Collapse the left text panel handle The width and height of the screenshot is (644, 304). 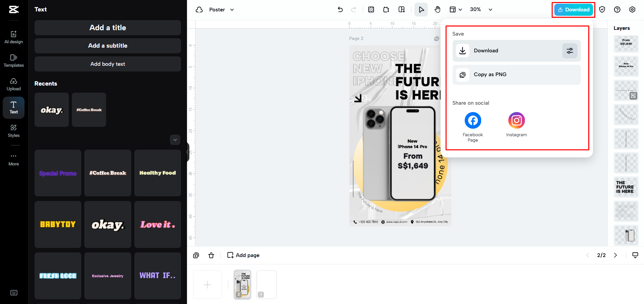tap(188, 152)
